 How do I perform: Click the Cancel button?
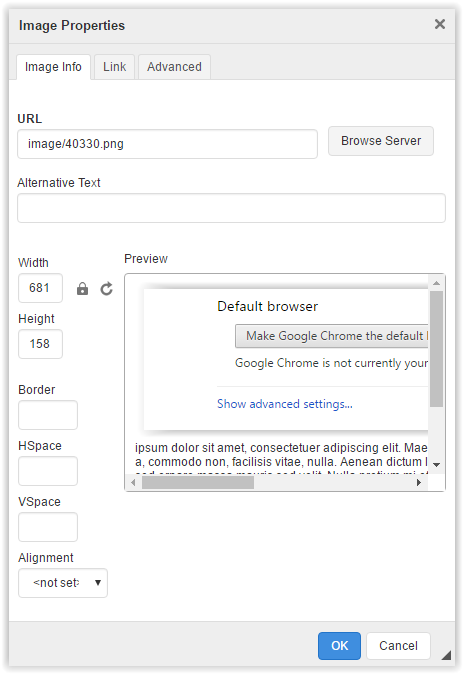(x=398, y=646)
